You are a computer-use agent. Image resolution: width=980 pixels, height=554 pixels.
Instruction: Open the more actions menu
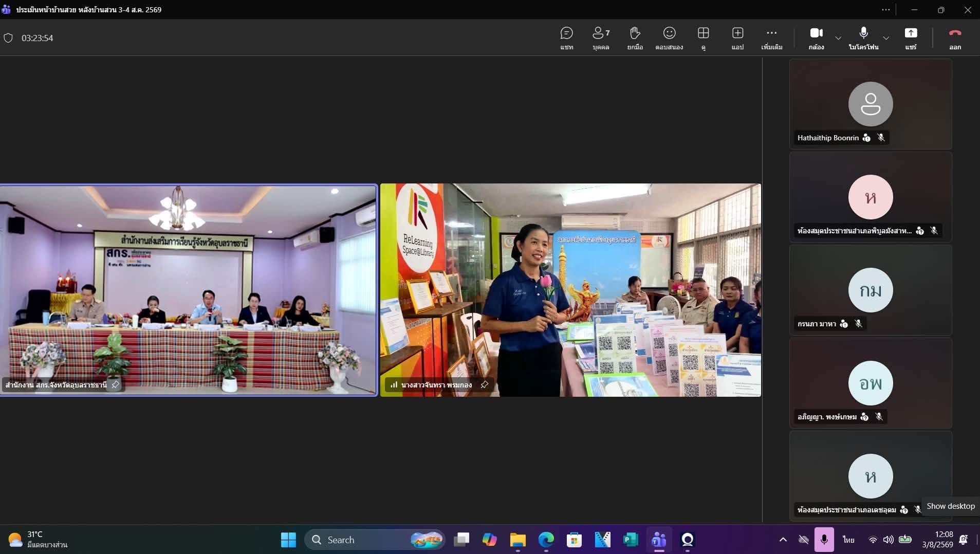(771, 39)
